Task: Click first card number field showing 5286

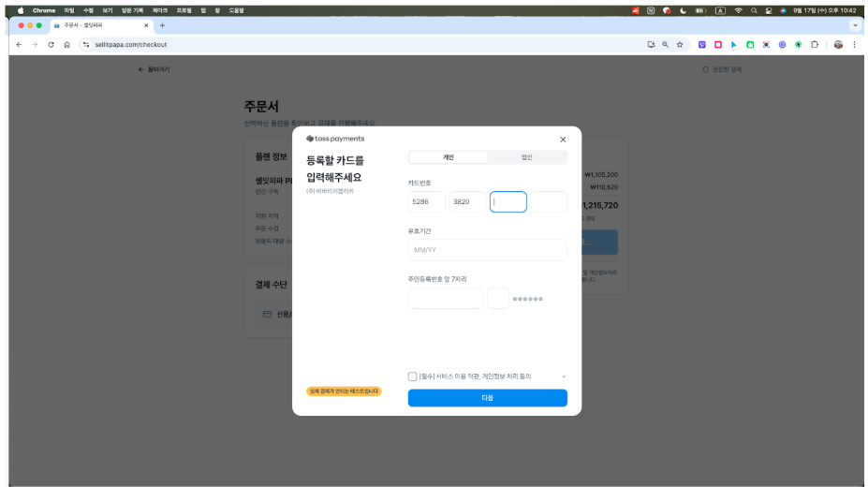Action: click(426, 202)
